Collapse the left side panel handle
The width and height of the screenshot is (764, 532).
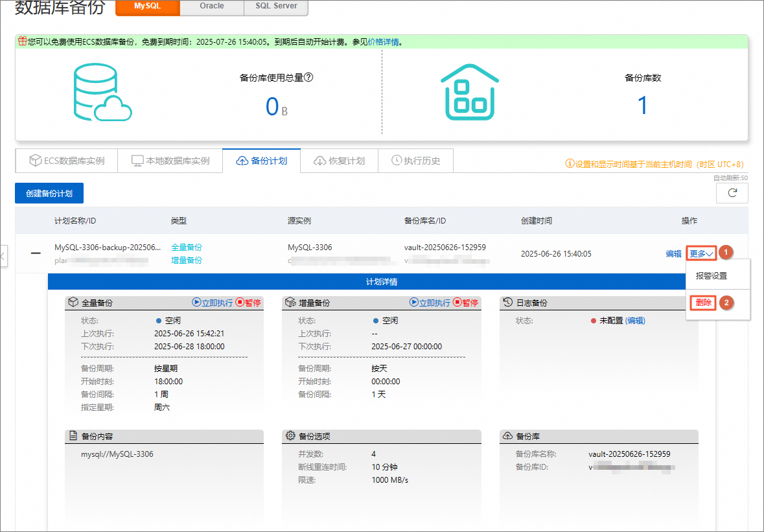click(3, 256)
